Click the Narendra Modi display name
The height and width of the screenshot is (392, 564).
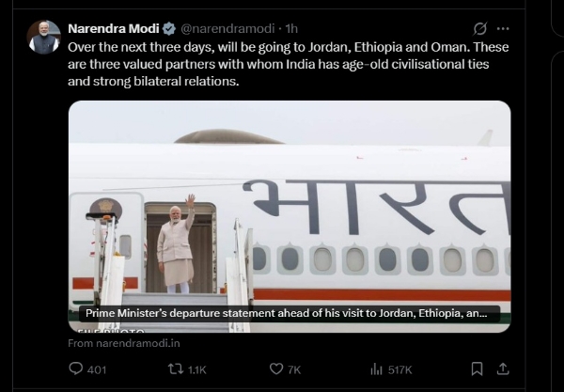click(x=113, y=28)
